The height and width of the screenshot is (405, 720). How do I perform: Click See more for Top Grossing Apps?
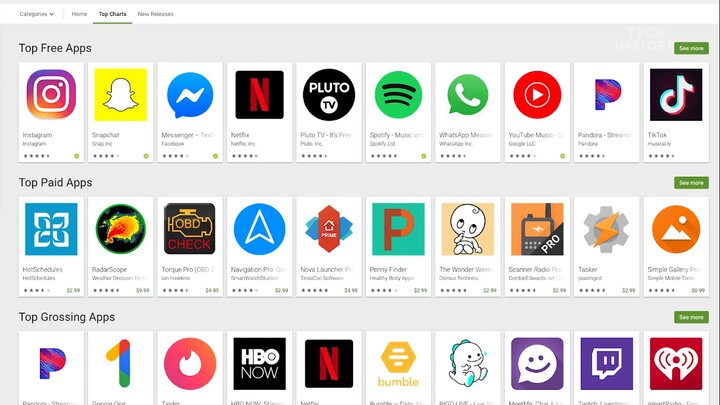pos(691,317)
